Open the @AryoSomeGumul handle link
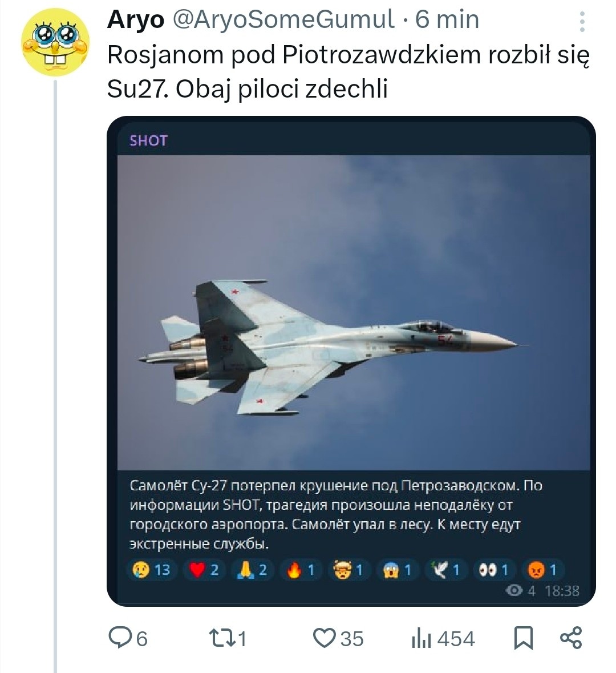The image size is (616, 673). (x=283, y=21)
